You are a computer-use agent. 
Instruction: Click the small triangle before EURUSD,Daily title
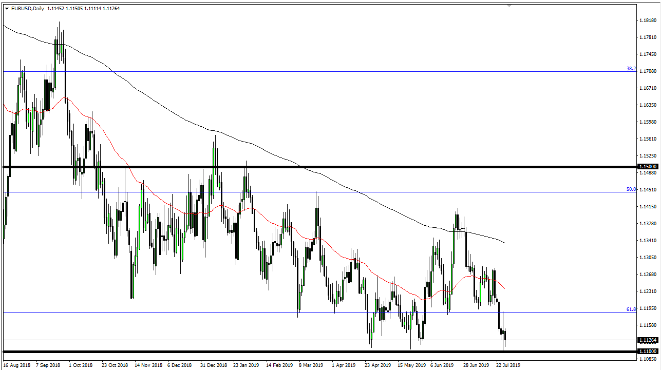(6, 8)
